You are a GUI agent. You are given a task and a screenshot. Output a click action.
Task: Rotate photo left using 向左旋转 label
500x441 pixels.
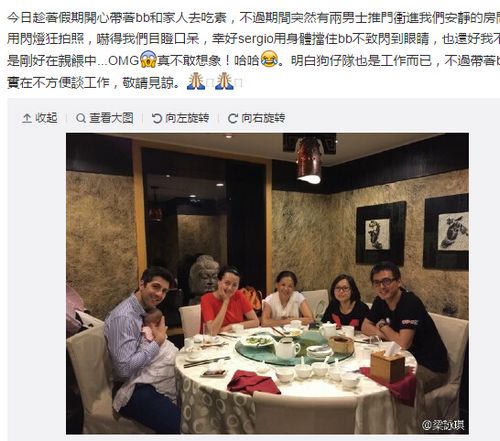[187, 118]
